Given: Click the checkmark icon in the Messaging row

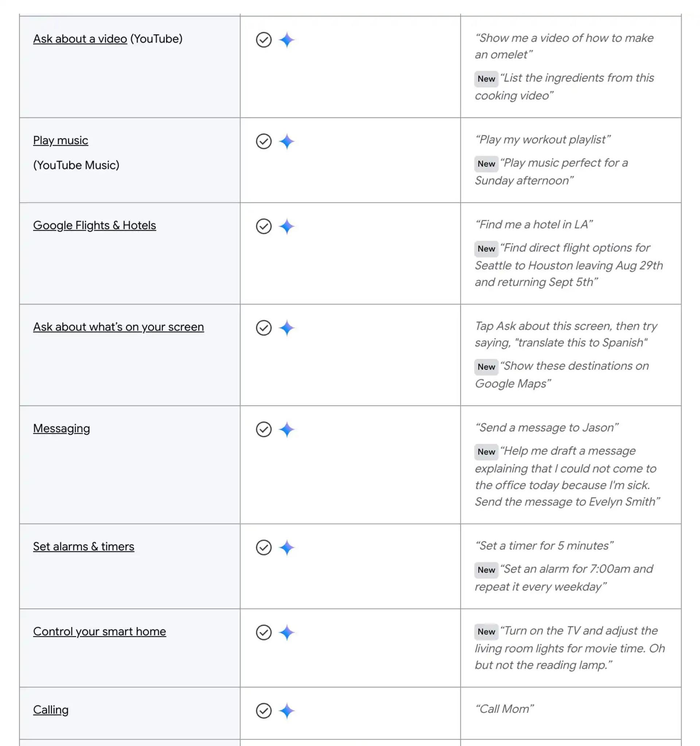Looking at the screenshot, I should coord(264,429).
